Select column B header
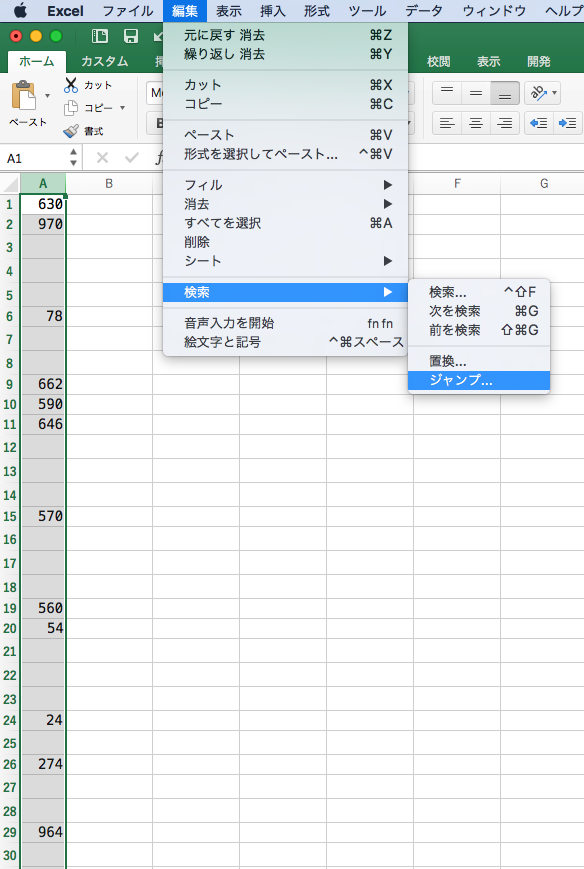Screen dimensions: 584x869 (x=109, y=183)
